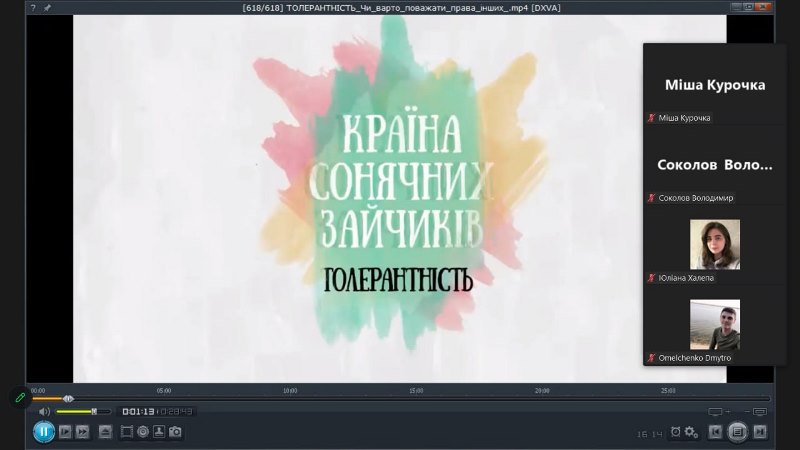The width and height of the screenshot is (800, 450).
Task: Open the help question mark in title bar
Action: [33, 7]
